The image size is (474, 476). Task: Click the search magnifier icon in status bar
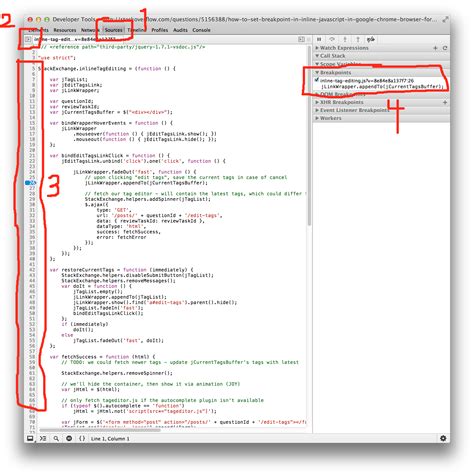click(x=56, y=438)
